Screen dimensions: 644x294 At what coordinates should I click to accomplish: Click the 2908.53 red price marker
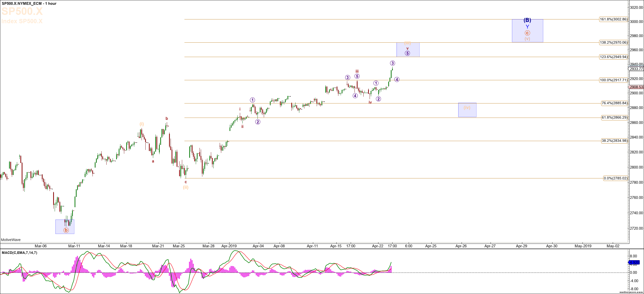[x=636, y=87]
